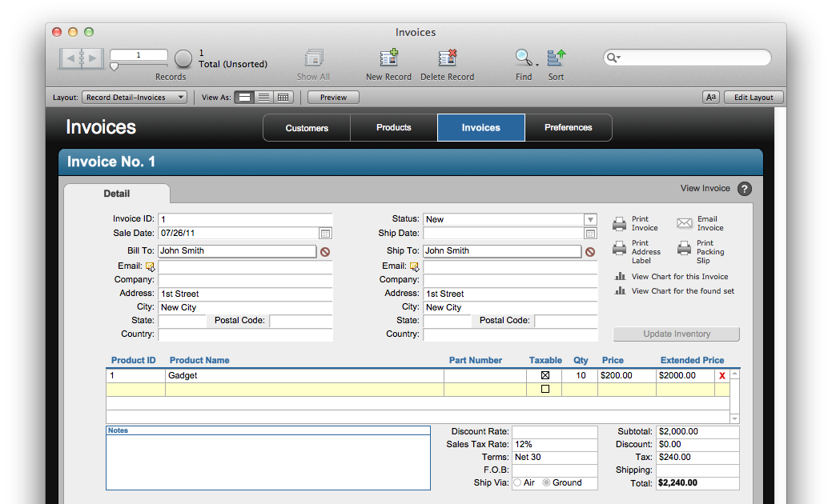This screenshot has height=504, width=832.
Task: Open the Sale Date calendar picker
Action: click(325, 233)
